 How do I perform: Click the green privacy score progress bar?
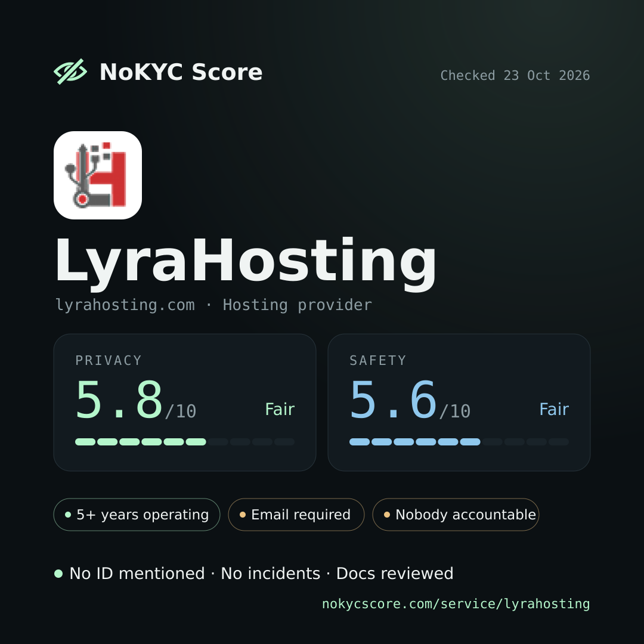[185, 442]
